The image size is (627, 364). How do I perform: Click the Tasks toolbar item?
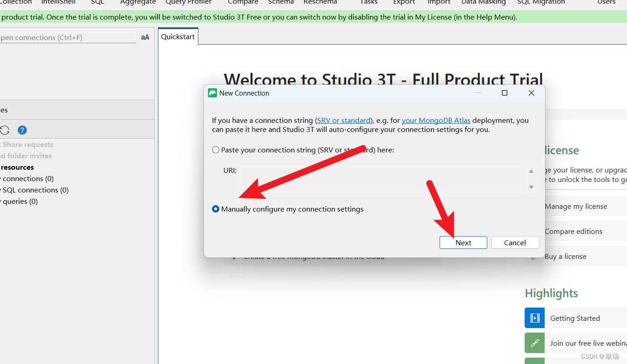coord(369,2)
